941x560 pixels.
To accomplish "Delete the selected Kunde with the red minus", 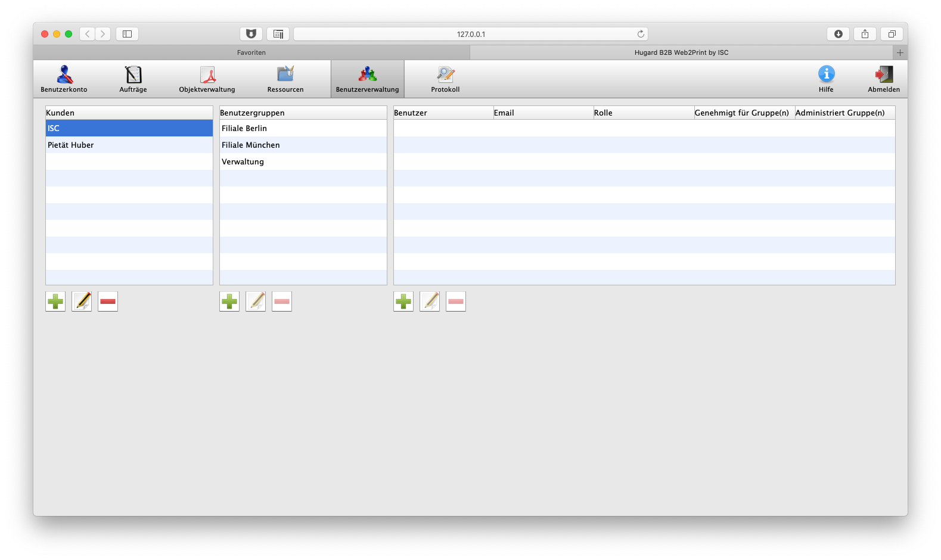I will [x=108, y=301].
